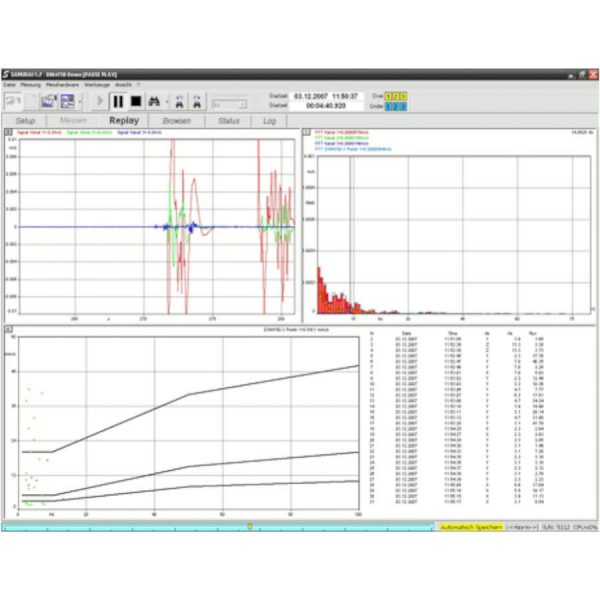
Task: Toggle the yellow Over indicator 2
Action: coord(396,96)
